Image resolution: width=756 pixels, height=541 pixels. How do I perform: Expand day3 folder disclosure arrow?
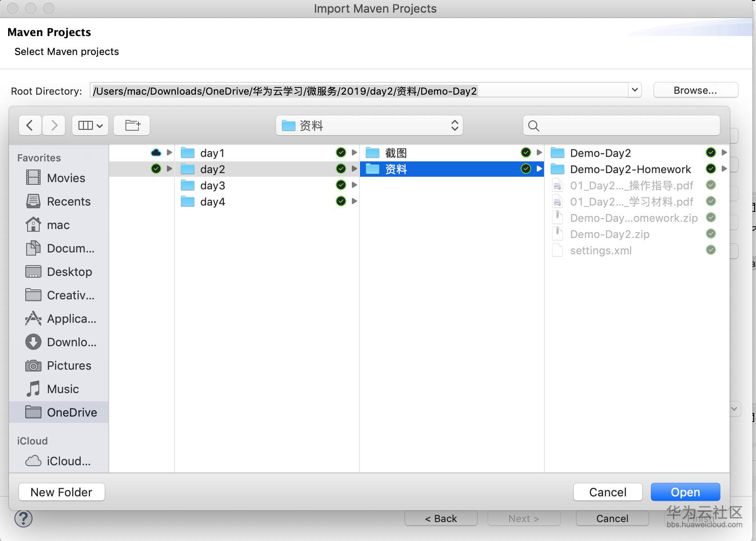pos(355,185)
